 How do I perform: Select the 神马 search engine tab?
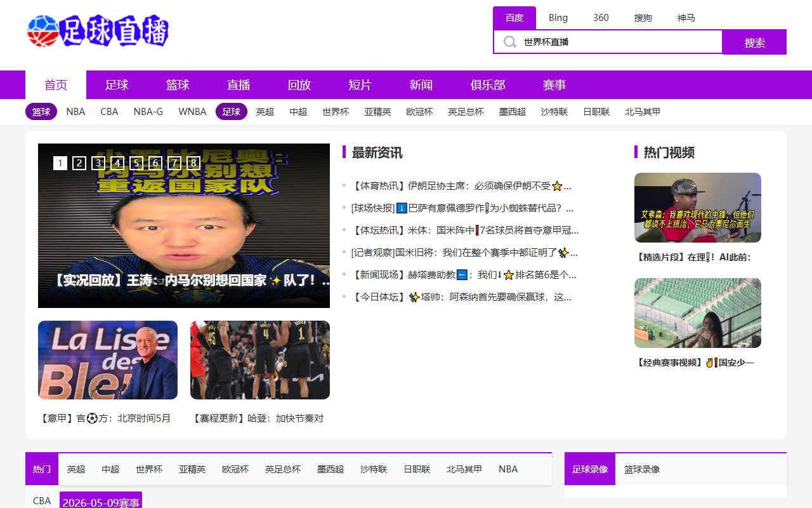coord(686,18)
